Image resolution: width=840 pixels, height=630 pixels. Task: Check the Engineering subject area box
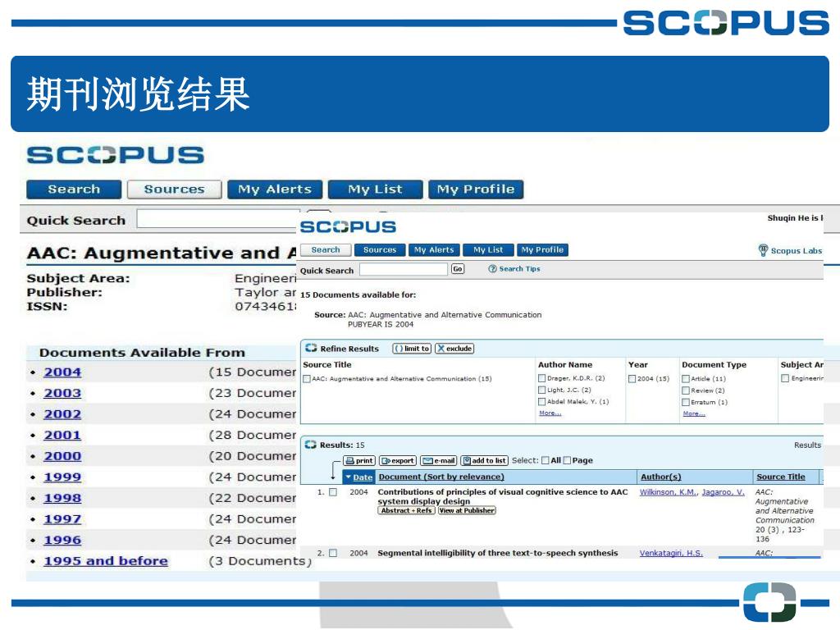coord(785,378)
